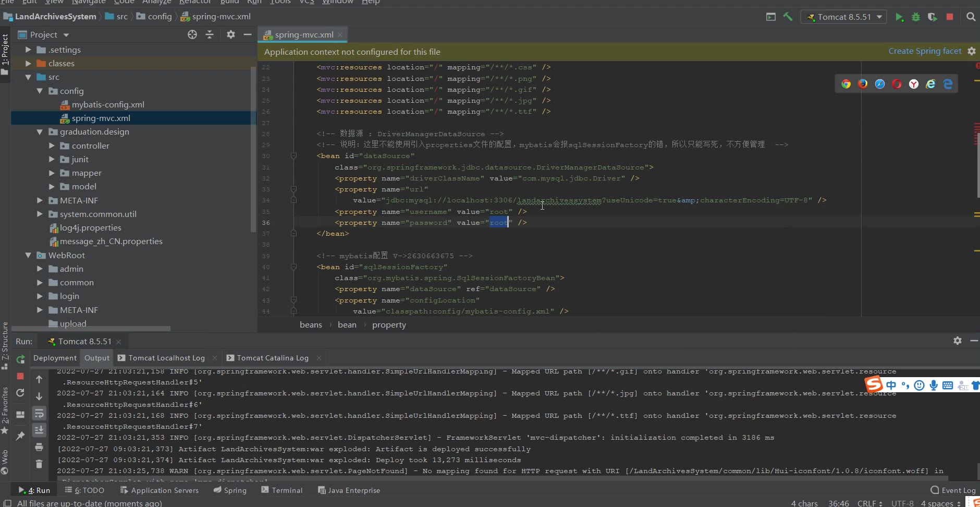Expand the controller folder
This screenshot has height=507, width=980.
(x=52, y=146)
